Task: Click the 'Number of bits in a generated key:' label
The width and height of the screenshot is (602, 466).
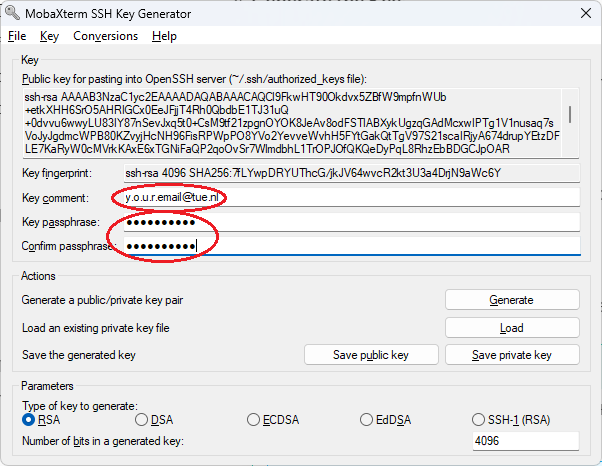Action: pyautogui.click(x=103, y=441)
